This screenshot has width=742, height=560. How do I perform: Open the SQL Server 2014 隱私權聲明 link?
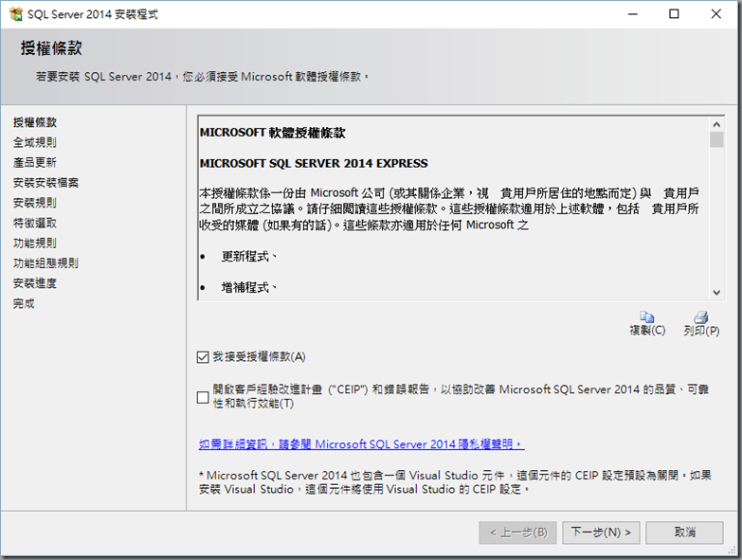tap(362, 444)
